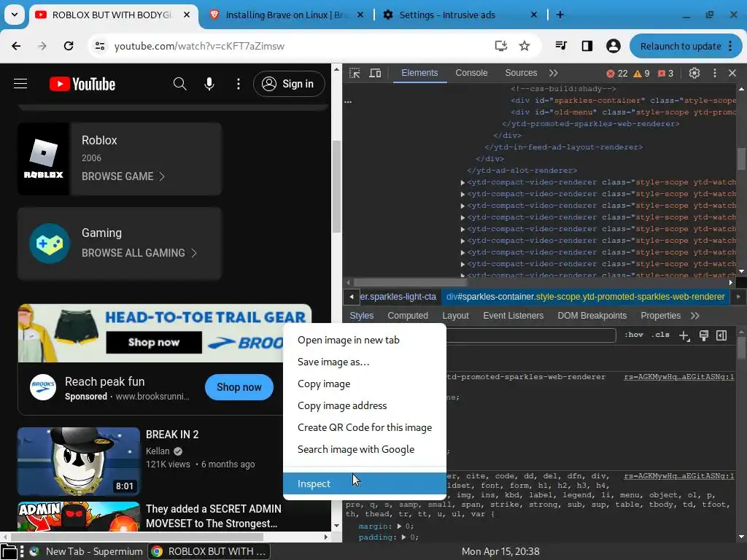Click the 9 warnings counter
Image resolution: width=747 pixels, height=560 pixels.
coord(641,74)
